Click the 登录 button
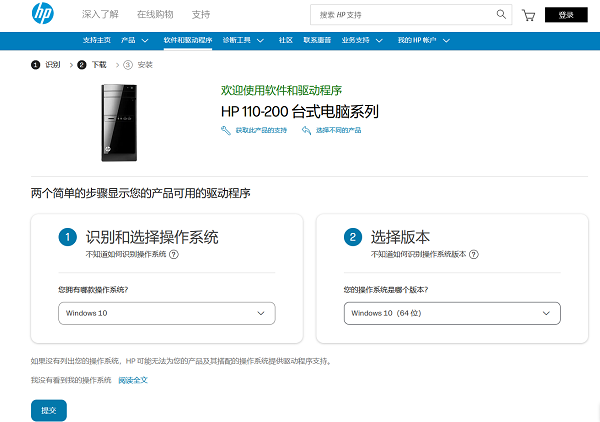Viewport: 600px width, 422px height. pyautogui.click(x=566, y=15)
